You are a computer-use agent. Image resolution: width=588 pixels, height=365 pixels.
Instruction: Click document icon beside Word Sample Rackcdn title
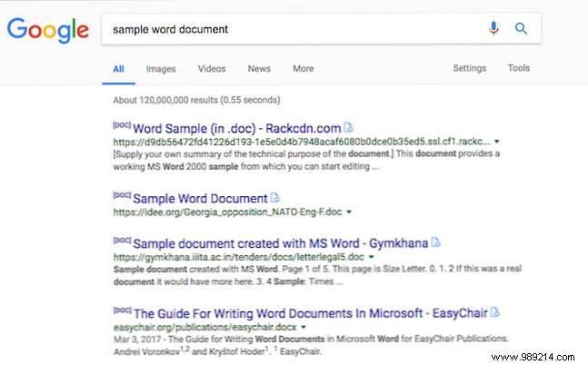pyautogui.click(x=348, y=128)
